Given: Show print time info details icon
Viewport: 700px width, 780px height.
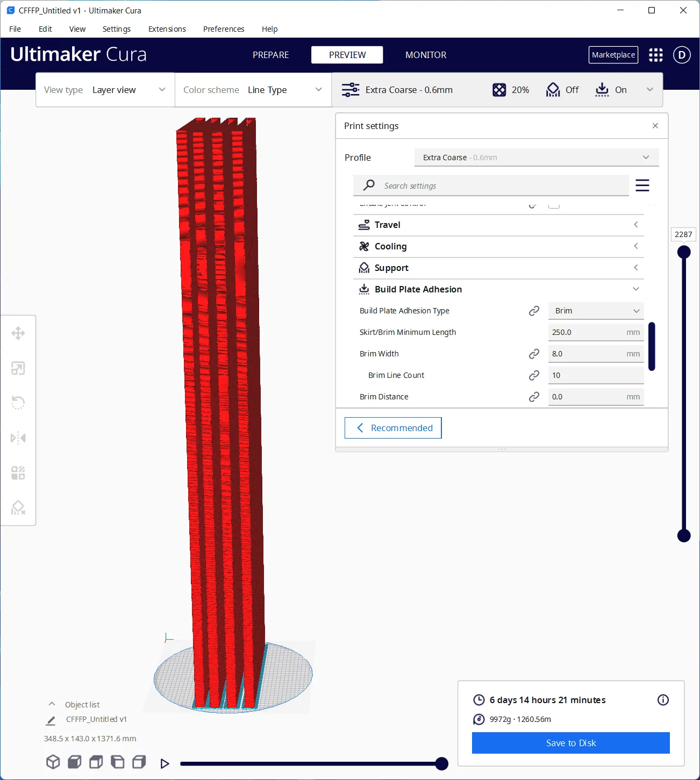Looking at the screenshot, I should [x=663, y=700].
